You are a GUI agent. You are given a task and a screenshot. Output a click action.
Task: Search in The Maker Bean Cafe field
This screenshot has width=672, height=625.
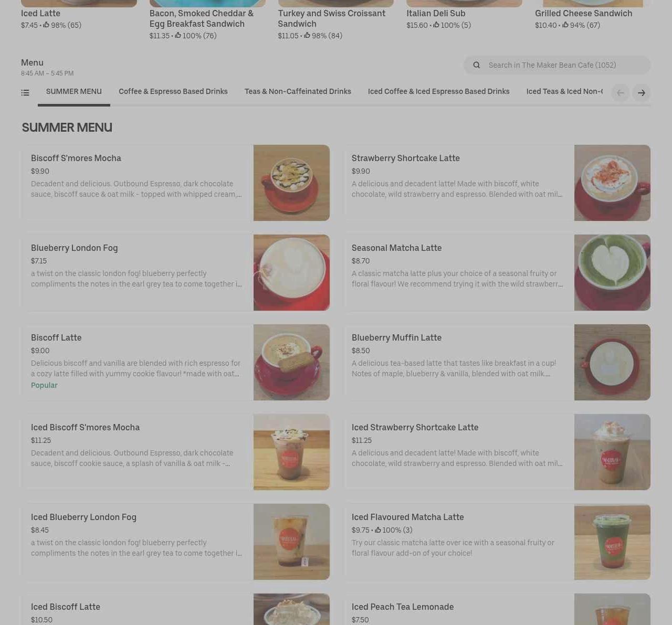(557, 65)
